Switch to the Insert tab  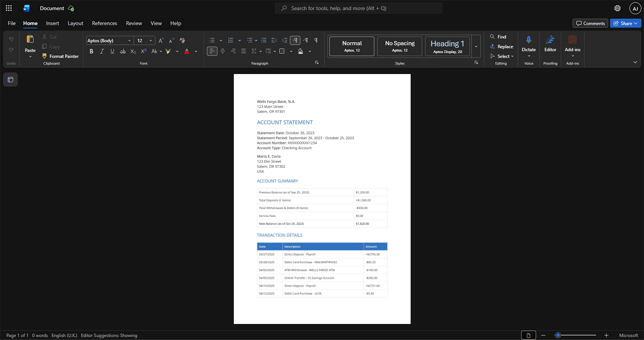52,23
